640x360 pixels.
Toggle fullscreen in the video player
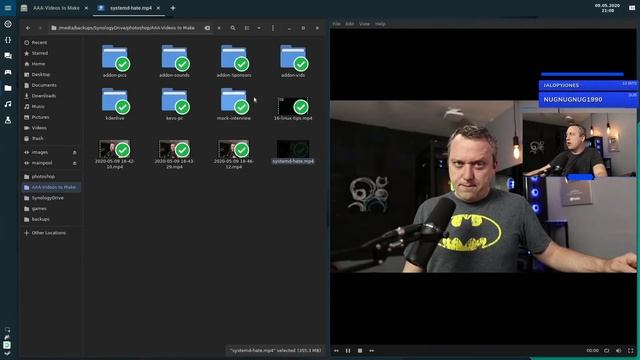(x=631, y=350)
